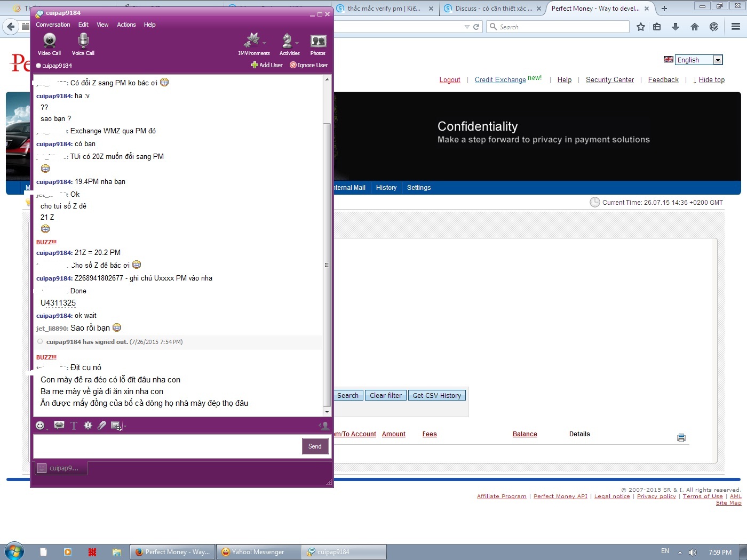The width and height of the screenshot is (747, 560).
Task: Open the Edit menu in Messenger
Action: pyautogui.click(x=83, y=25)
